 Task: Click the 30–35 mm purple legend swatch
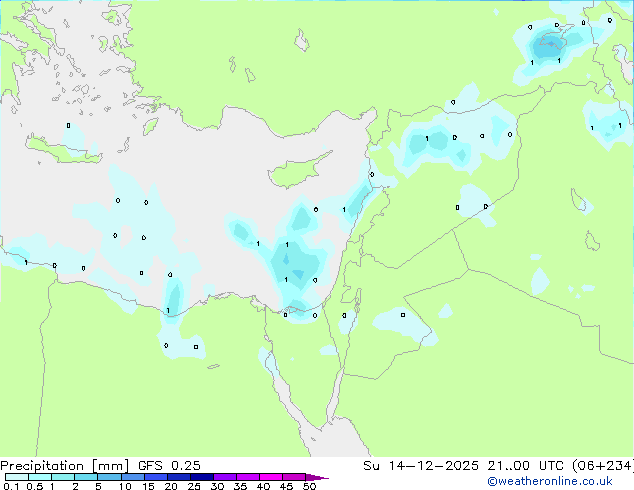click(x=224, y=477)
